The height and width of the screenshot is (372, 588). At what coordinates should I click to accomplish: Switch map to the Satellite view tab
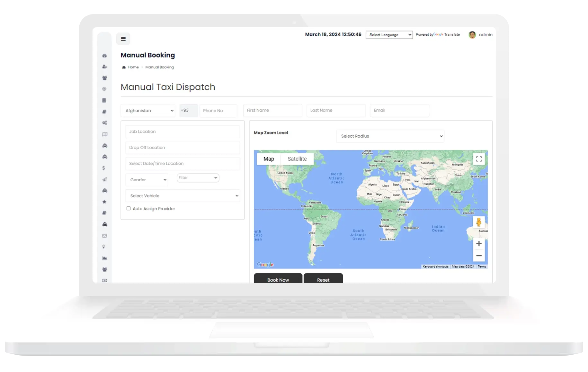[297, 159]
